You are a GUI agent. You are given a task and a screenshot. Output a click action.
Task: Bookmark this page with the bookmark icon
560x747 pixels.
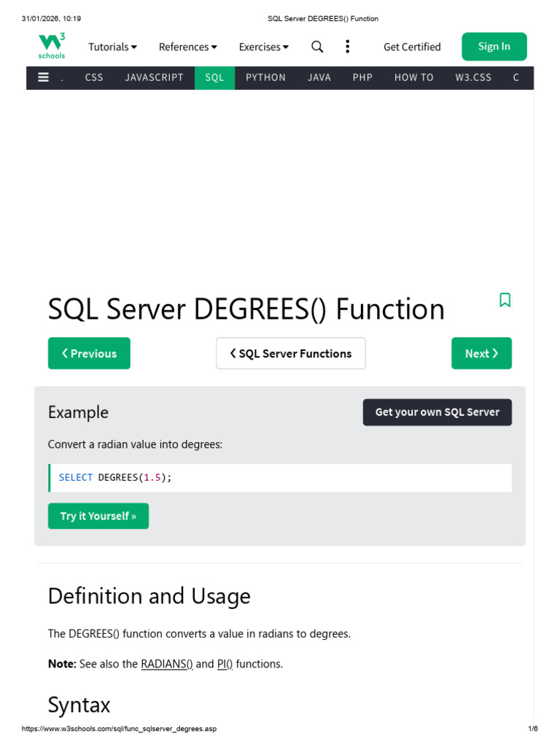tap(505, 300)
